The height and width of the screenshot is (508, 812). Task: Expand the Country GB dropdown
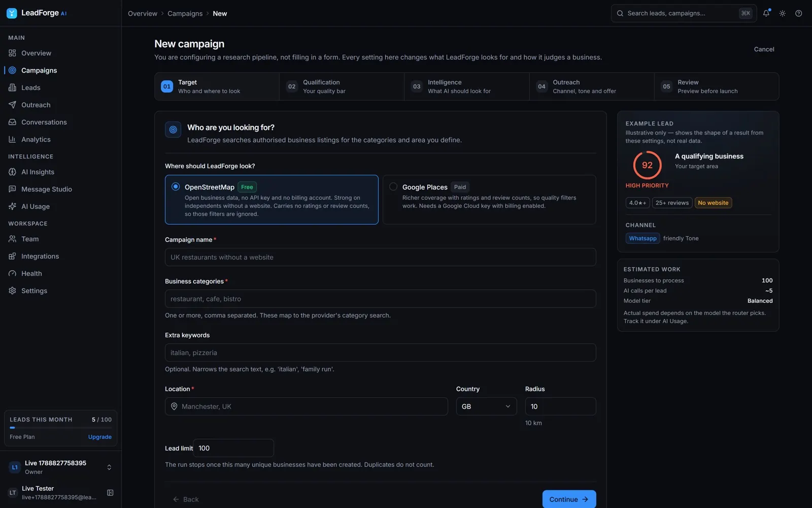[486, 406]
